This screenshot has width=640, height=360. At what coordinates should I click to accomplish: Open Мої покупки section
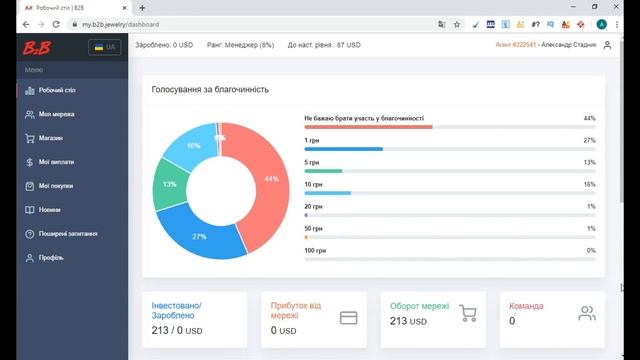(56, 186)
